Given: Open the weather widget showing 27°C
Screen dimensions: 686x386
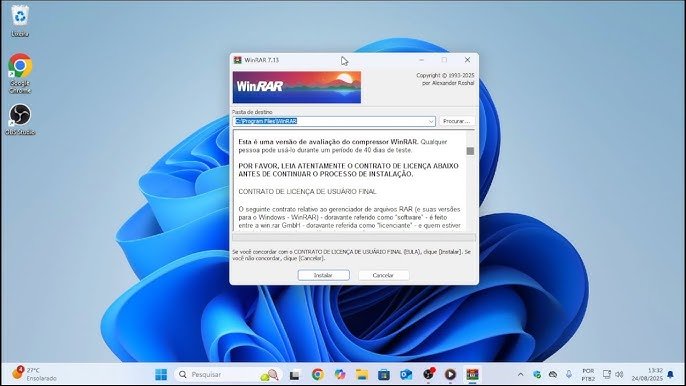Looking at the screenshot, I should pyautogui.click(x=34, y=374).
